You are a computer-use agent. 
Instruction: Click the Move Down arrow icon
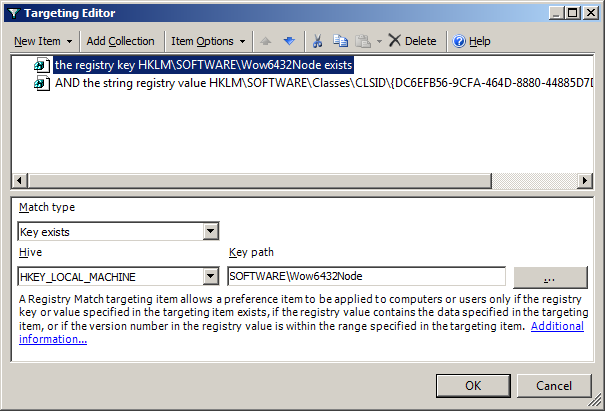pyautogui.click(x=289, y=41)
